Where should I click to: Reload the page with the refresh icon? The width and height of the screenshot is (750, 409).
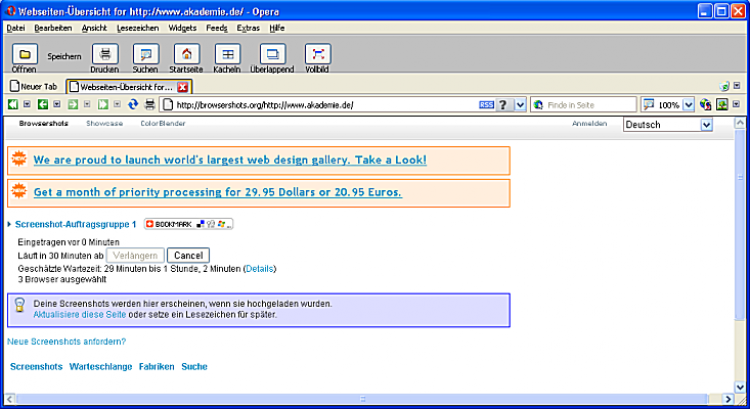click(x=132, y=104)
